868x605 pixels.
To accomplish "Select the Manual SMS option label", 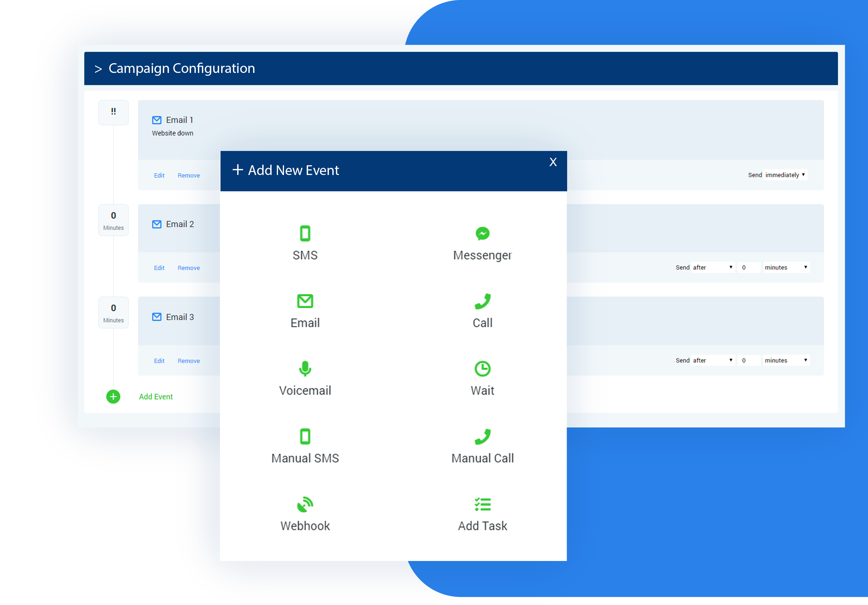I will [x=305, y=458].
